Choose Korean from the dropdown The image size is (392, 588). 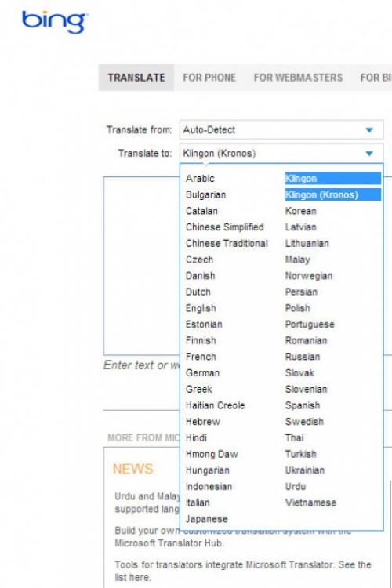coord(301,211)
